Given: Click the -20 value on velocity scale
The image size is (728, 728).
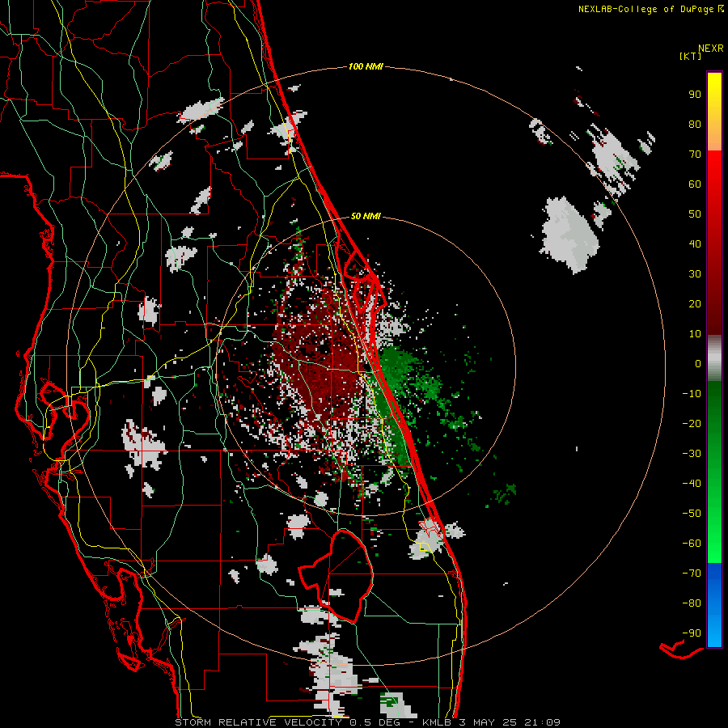Looking at the screenshot, I should click(692, 423).
